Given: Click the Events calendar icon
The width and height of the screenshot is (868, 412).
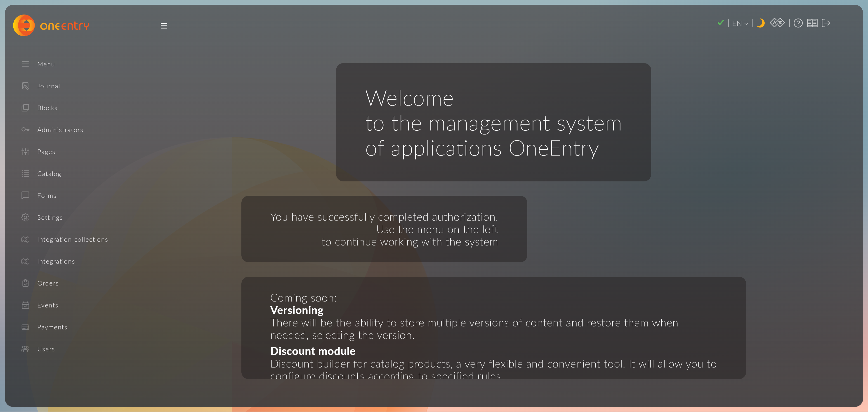Looking at the screenshot, I should tap(26, 305).
